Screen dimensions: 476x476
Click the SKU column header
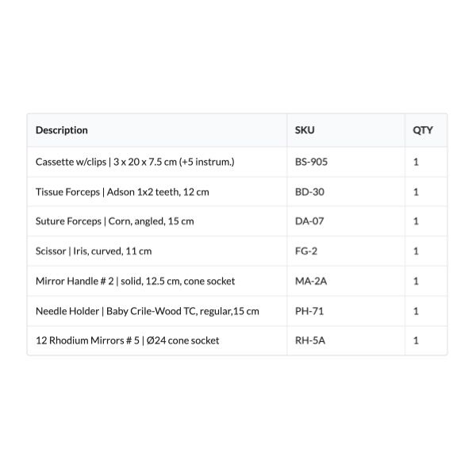pyautogui.click(x=305, y=130)
